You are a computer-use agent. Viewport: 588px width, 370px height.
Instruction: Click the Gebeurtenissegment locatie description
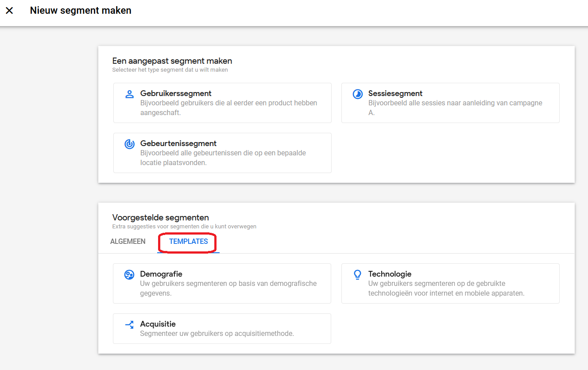click(x=223, y=158)
